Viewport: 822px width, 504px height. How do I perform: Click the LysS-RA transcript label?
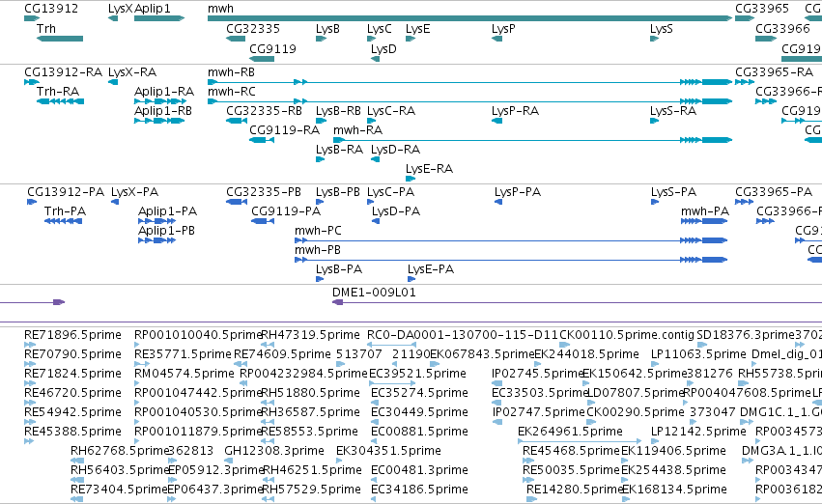673,111
